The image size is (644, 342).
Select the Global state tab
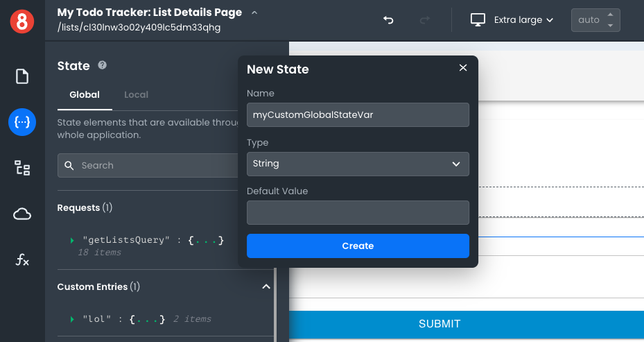click(85, 94)
